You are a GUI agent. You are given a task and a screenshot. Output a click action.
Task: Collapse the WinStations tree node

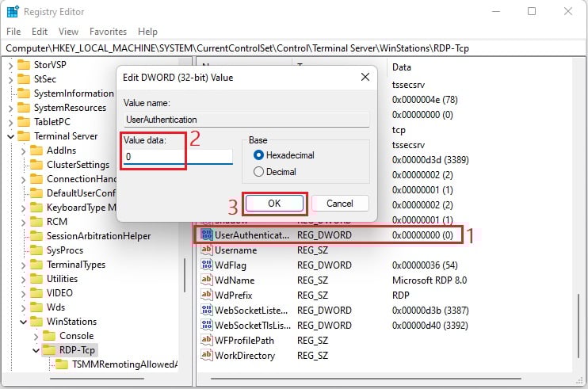23,322
